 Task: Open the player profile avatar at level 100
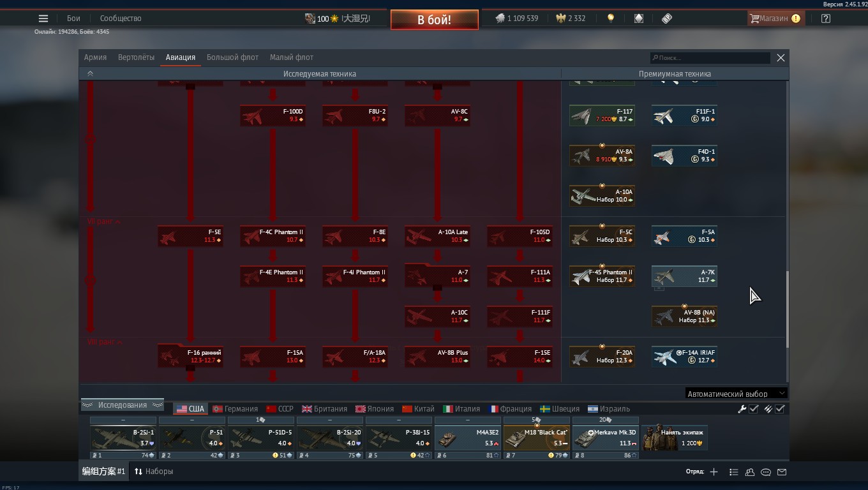coord(310,19)
